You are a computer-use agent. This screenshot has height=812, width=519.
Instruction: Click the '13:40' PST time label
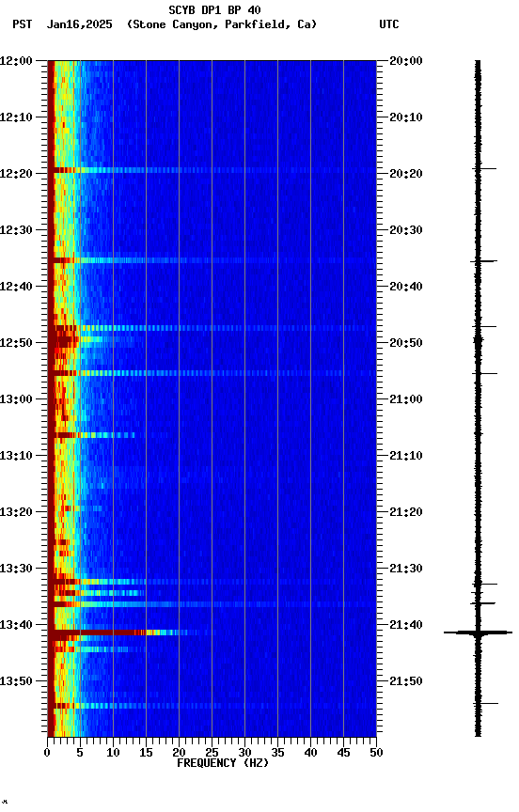click(16, 626)
